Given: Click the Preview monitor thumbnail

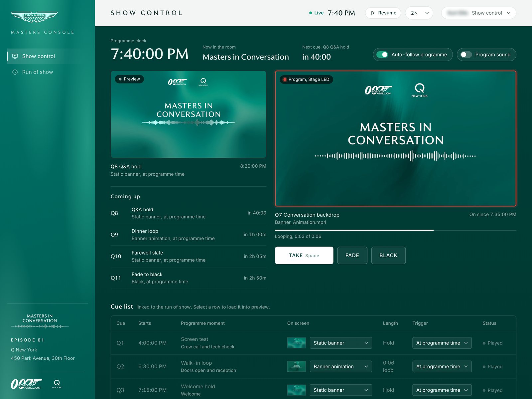Looking at the screenshot, I should pos(189,114).
